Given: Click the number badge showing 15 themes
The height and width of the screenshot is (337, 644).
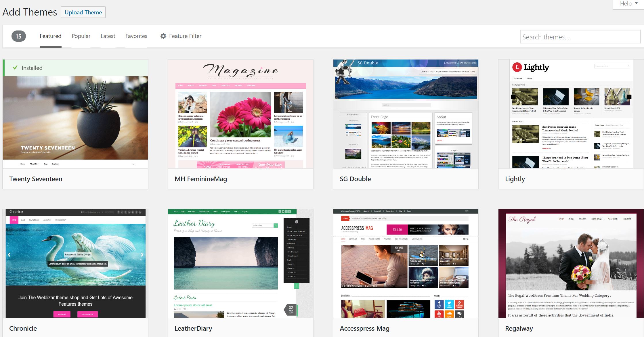Looking at the screenshot, I should pos(18,36).
